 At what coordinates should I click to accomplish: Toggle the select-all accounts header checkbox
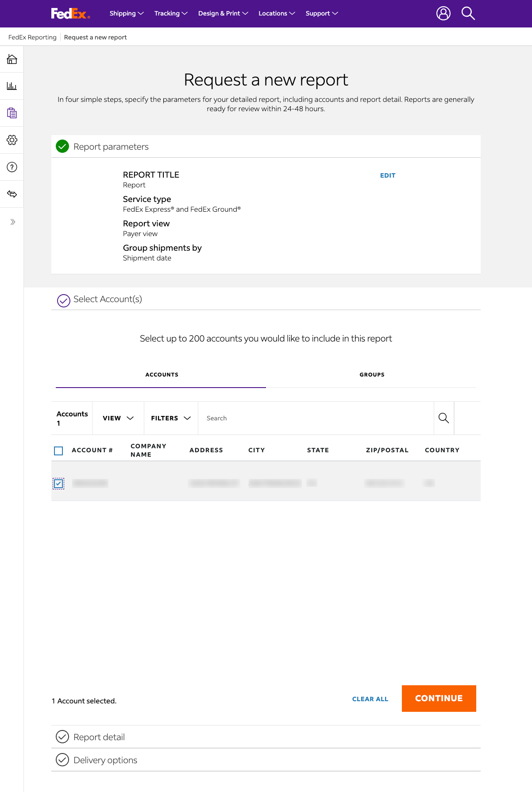pos(58,451)
